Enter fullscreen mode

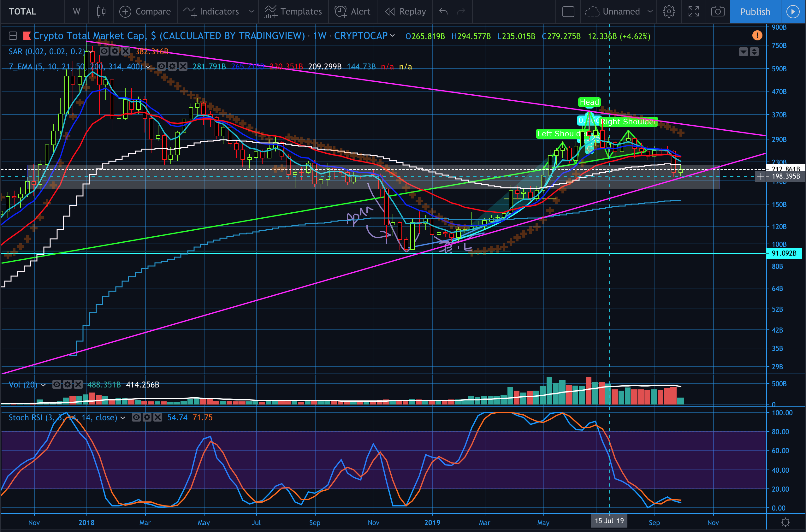693,12
